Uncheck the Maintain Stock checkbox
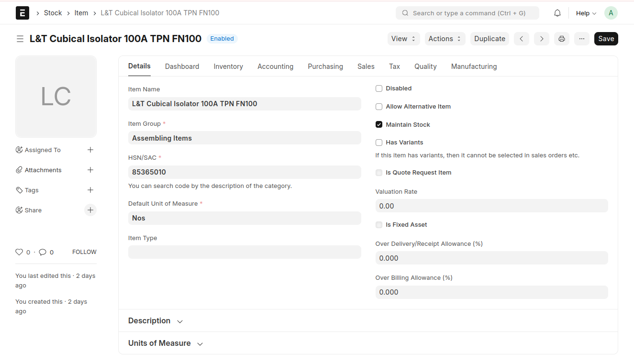The image size is (634, 364). click(x=379, y=125)
